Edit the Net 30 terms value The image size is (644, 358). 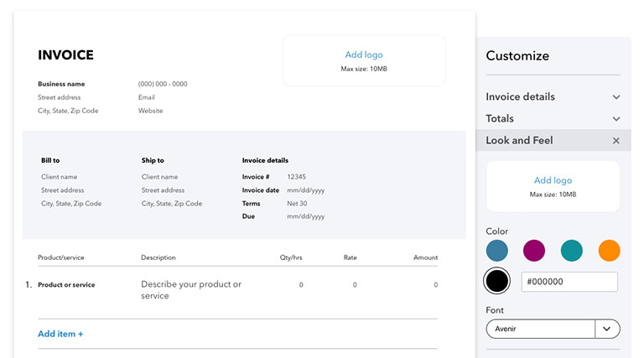point(297,204)
